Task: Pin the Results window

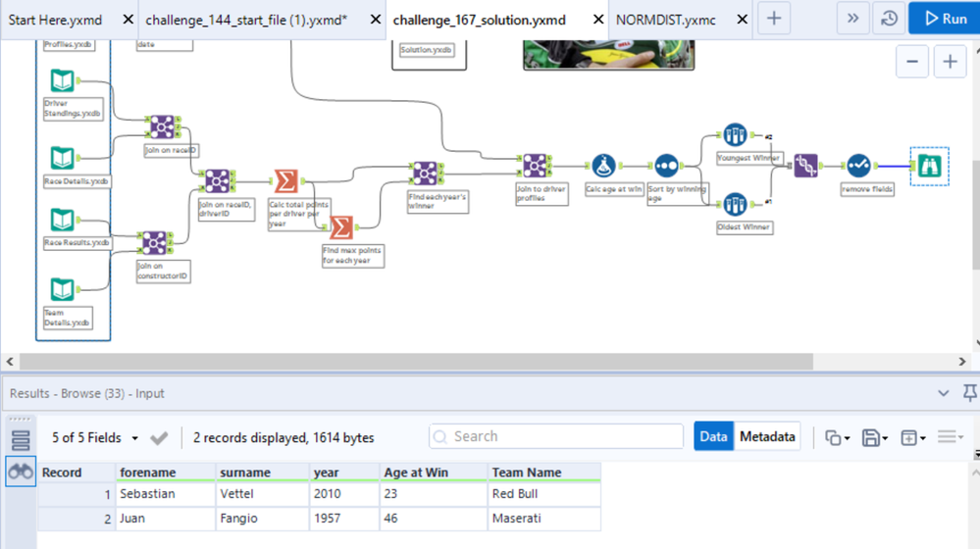Action: click(969, 393)
